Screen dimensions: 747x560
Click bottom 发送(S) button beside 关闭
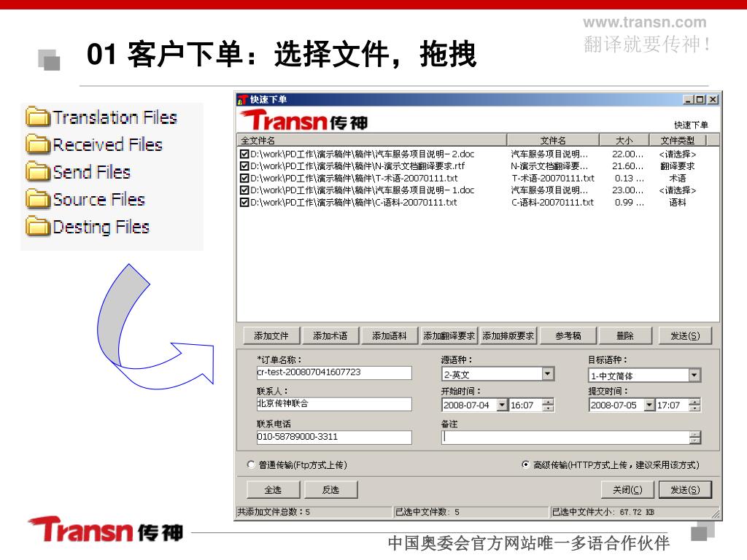[685, 489]
